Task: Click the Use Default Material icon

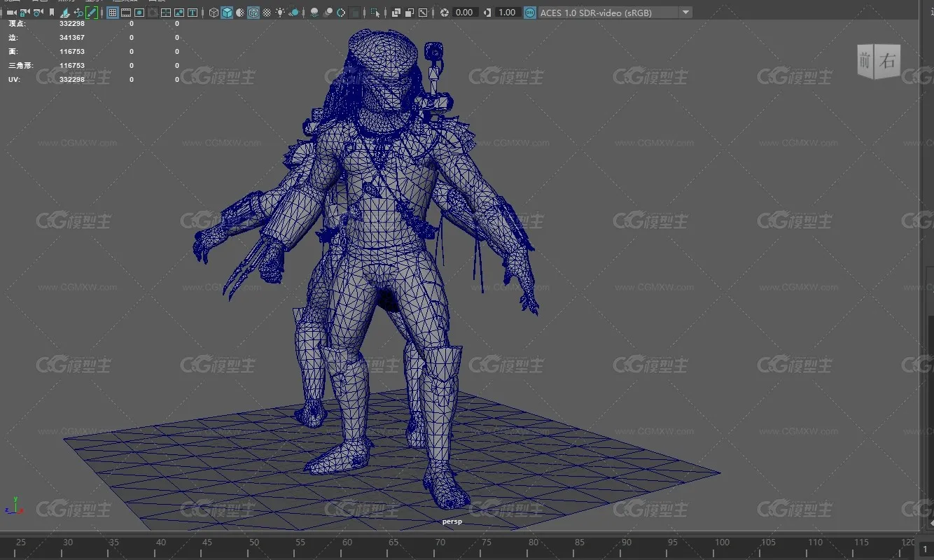Action: pyautogui.click(x=240, y=13)
